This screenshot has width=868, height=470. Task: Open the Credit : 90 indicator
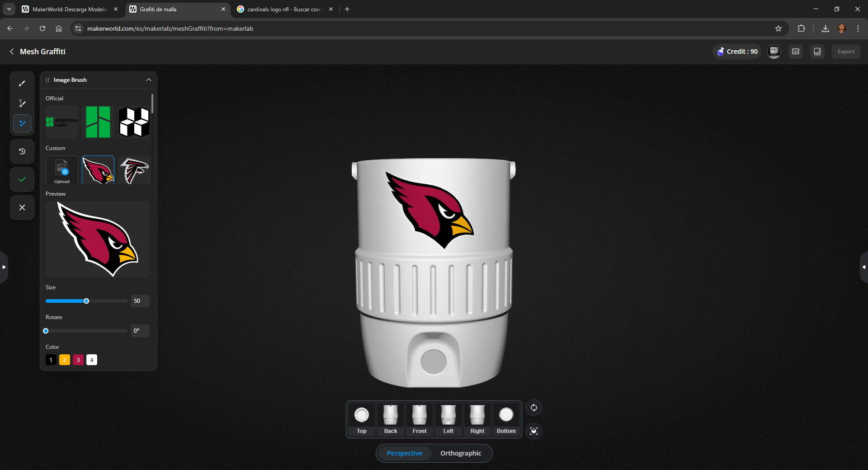pos(737,52)
